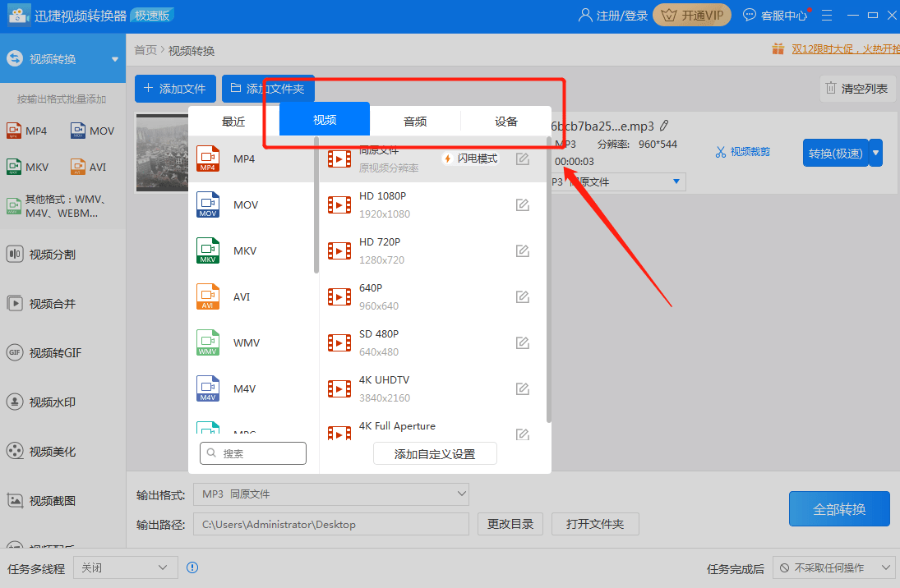
Task: Switch to the Device tab
Action: point(506,122)
